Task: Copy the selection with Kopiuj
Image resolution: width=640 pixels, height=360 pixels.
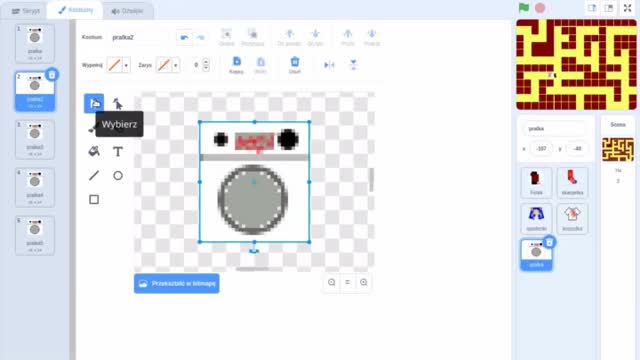Action: coord(236,65)
